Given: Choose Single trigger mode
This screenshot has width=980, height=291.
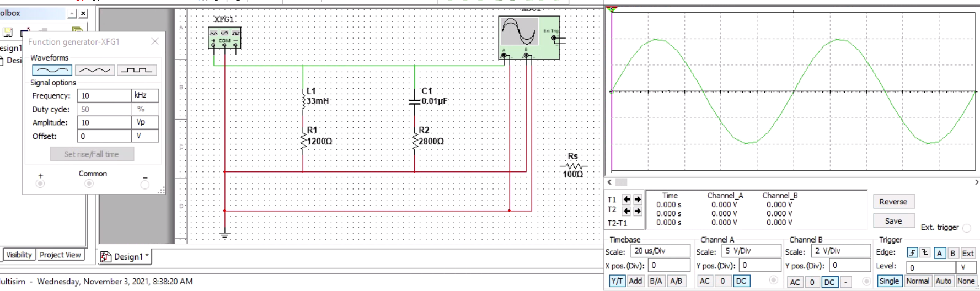Looking at the screenshot, I should tap(889, 281).
